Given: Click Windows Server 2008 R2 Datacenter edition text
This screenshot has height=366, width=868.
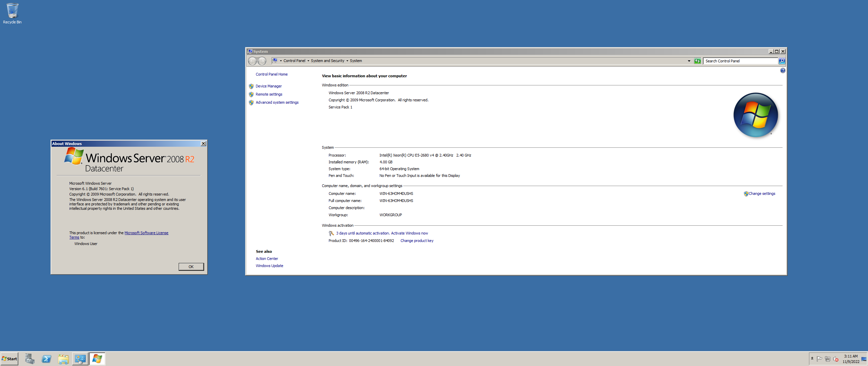Looking at the screenshot, I should [x=358, y=93].
